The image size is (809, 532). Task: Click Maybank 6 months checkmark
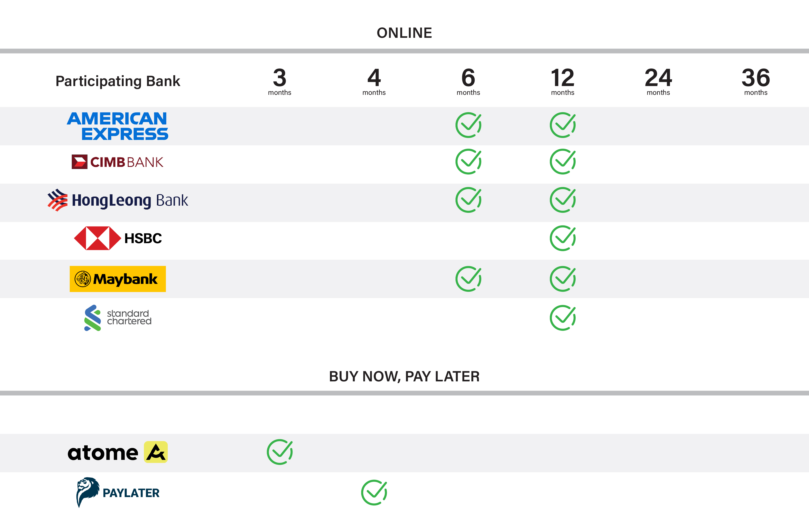tap(468, 279)
